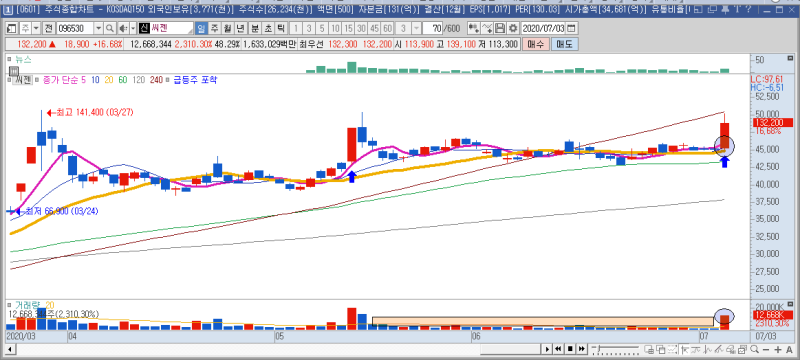Save chart with the floppy disk icon
The image size is (800, 360).
coord(500,28)
